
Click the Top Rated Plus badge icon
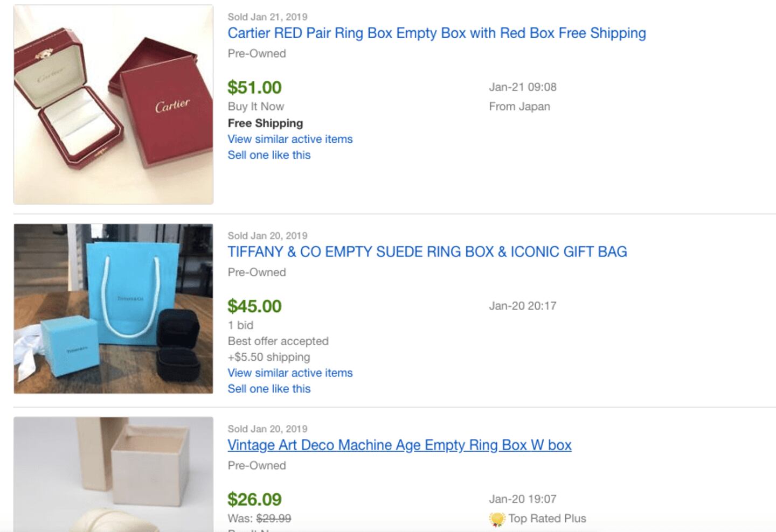coord(496,519)
